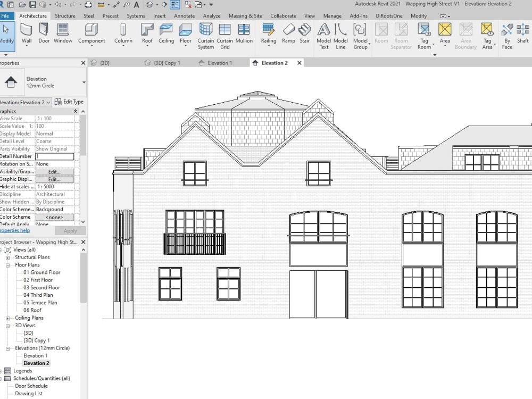Select the Column tool
This screenshot has width=532, height=399.
(x=123, y=34)
